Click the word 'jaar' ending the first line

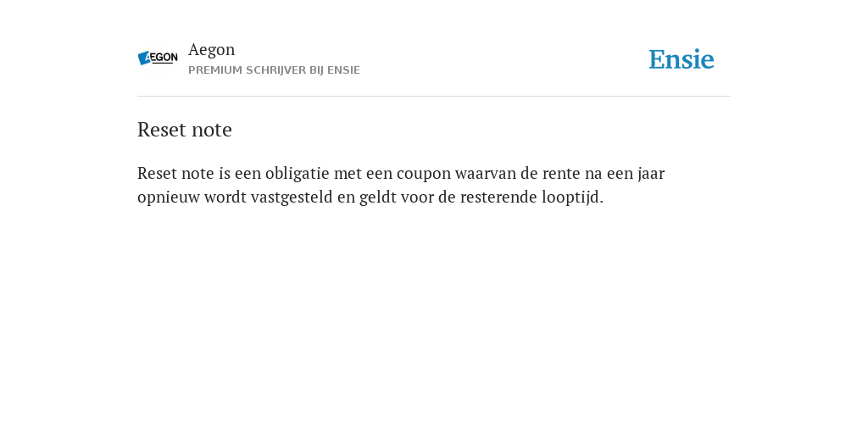point(651,174)
